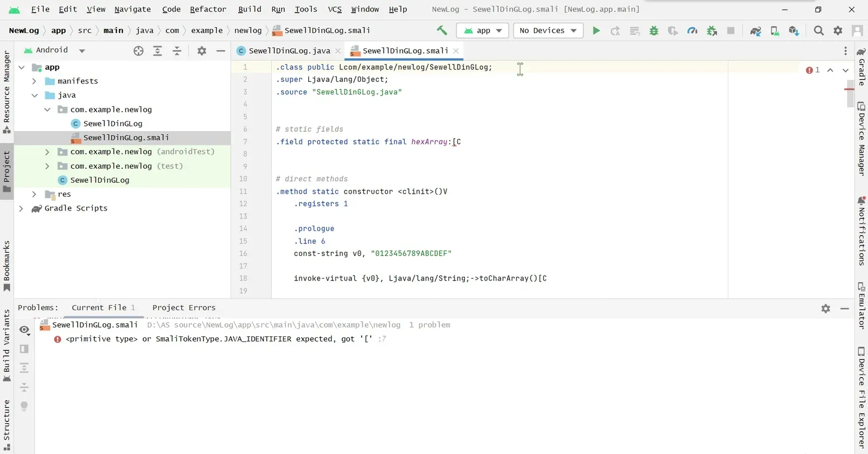Open Project panel options gear
The height and width of the screenshot is (454, 868).
202,50
